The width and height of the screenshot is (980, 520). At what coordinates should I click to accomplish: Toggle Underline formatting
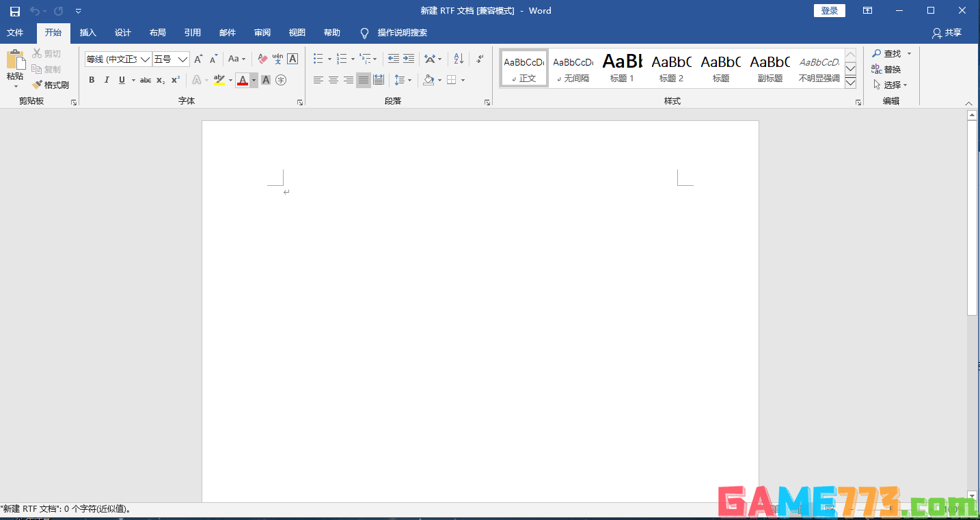point(122,80)
